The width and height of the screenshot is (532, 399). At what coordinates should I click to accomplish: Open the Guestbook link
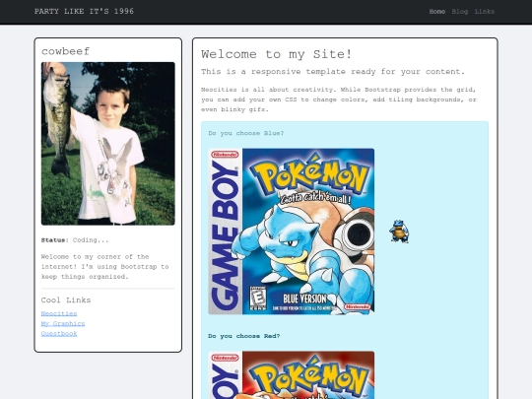coord(59,334)
